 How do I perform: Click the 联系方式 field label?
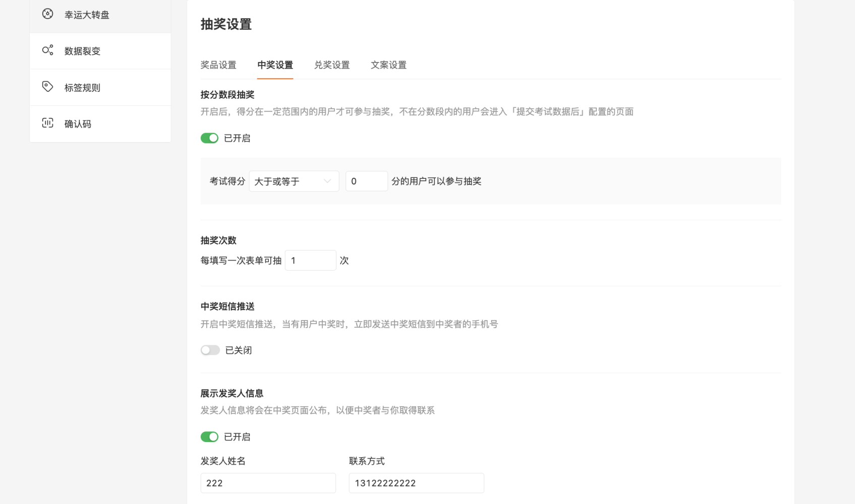[x=367, y=461]
